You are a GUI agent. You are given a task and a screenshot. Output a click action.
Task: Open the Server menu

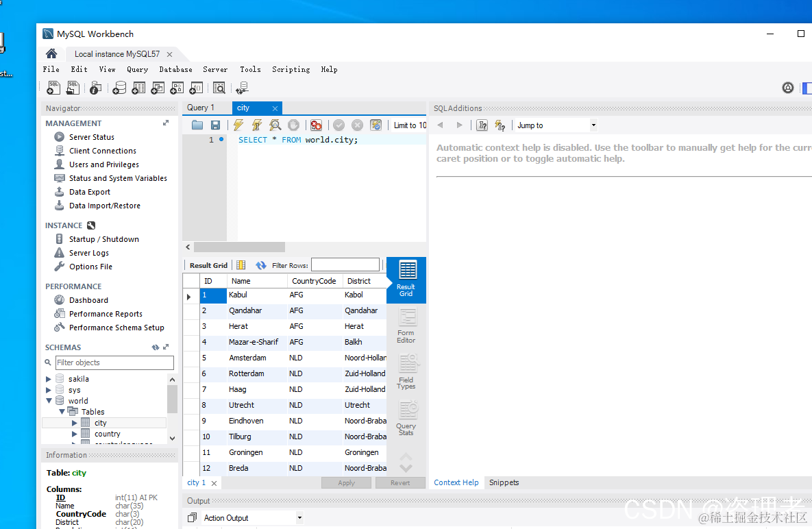(215, 69)
